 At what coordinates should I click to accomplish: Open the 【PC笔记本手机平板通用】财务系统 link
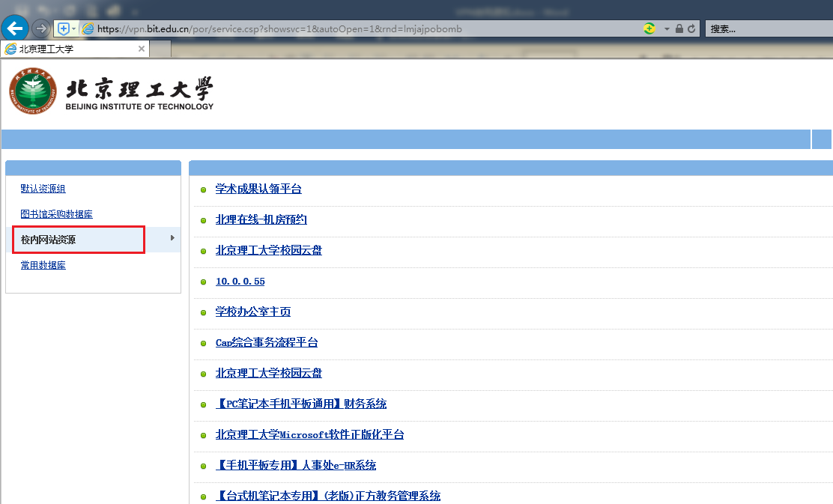pos(300,404)
